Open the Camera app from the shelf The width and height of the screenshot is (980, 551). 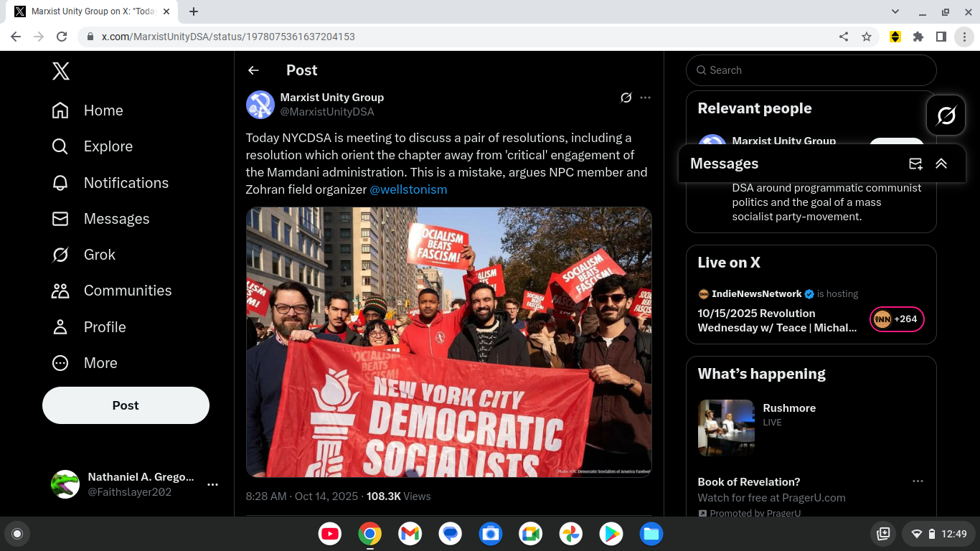490,534
